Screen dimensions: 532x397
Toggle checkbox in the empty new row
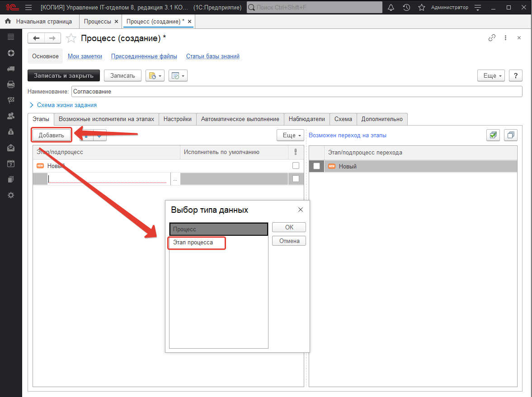pos(296,179)
